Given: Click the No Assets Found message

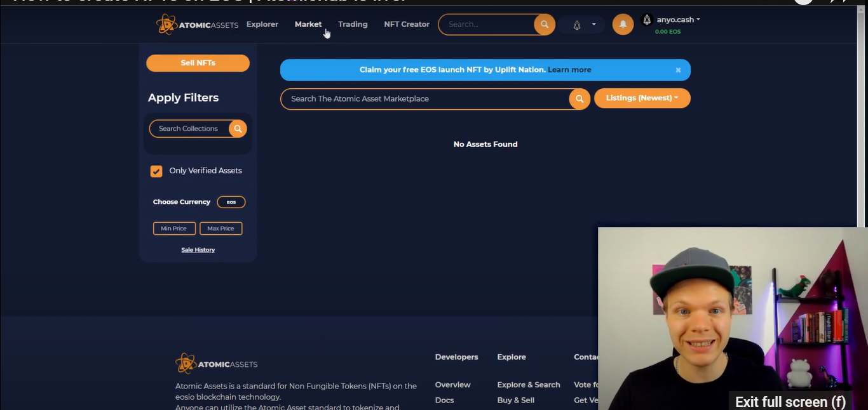Looking at the screenshot, I should (485, 145).
